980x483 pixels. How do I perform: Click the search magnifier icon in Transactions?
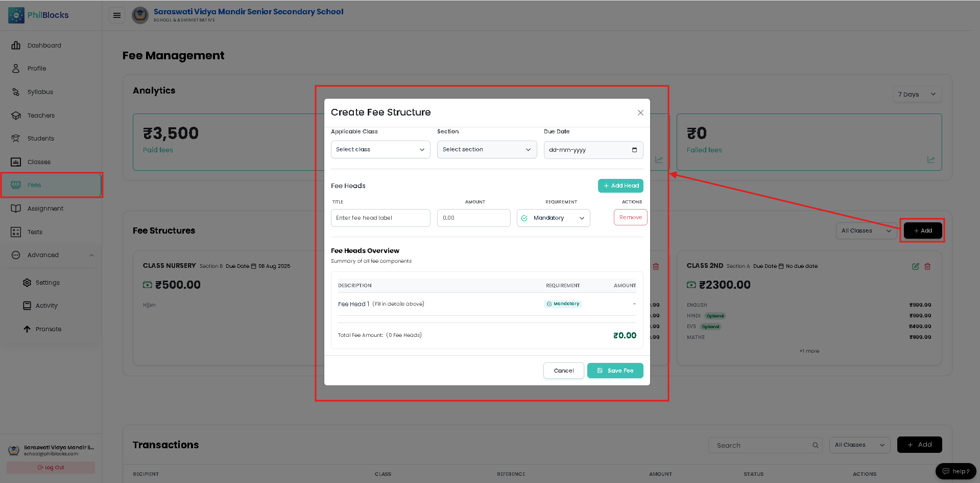tap(816, 445)
